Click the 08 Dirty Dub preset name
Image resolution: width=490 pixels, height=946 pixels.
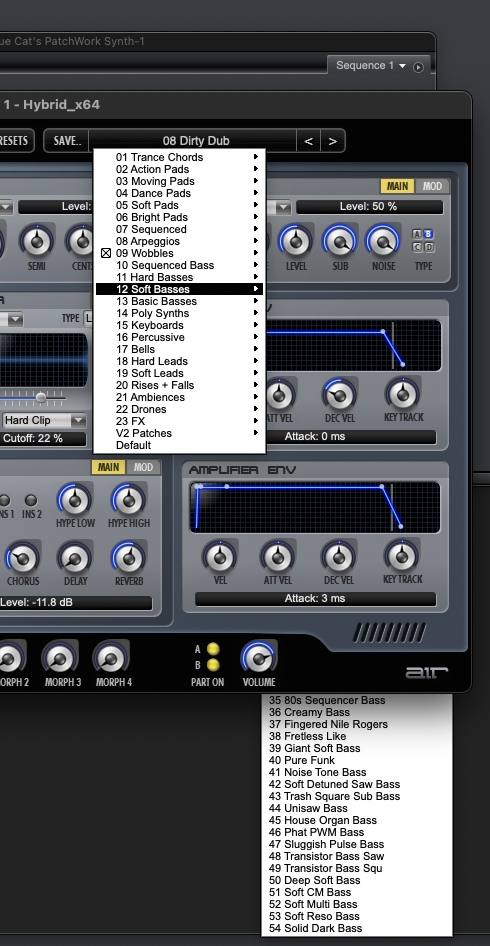pos(196,141)
